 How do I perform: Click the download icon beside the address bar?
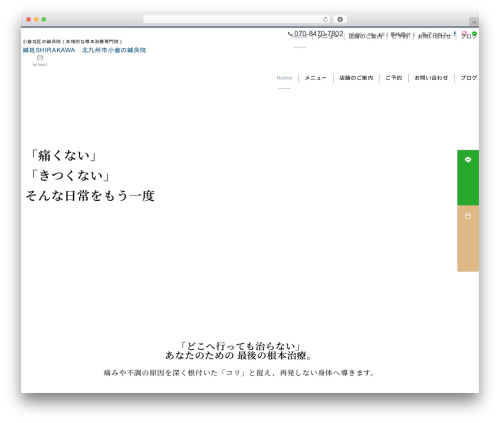click(340, 20)
